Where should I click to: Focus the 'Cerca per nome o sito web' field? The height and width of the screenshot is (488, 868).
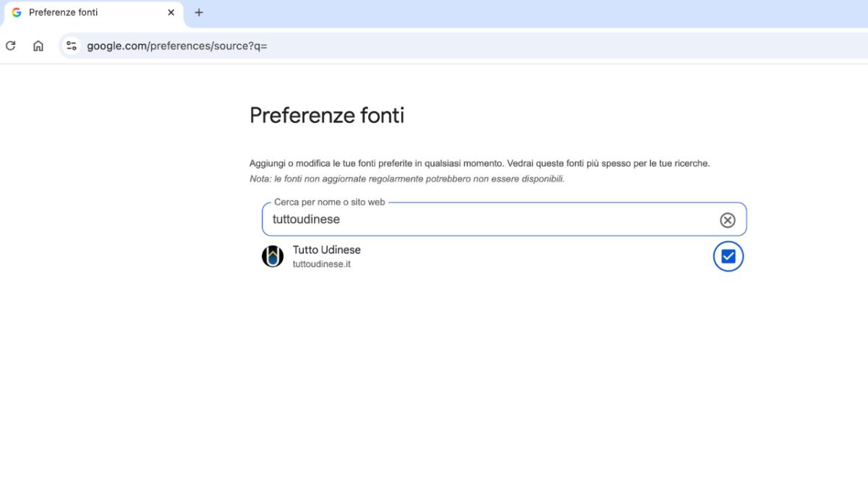pyautogui.click(x=504, y=219)
